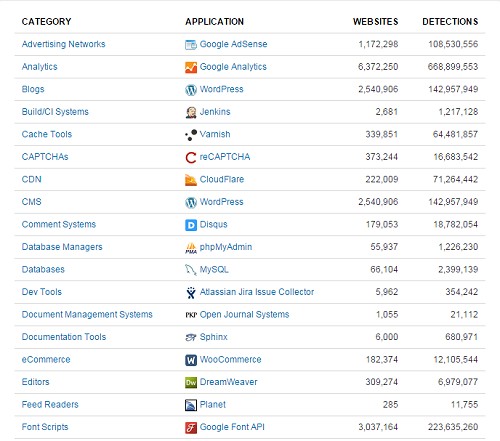Click the CATEGORY column header

point(46,22)
